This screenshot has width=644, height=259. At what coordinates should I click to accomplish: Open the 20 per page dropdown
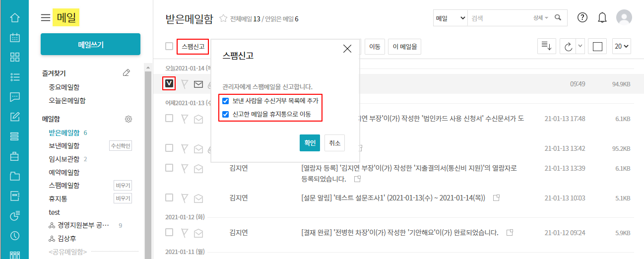[622, 46]
